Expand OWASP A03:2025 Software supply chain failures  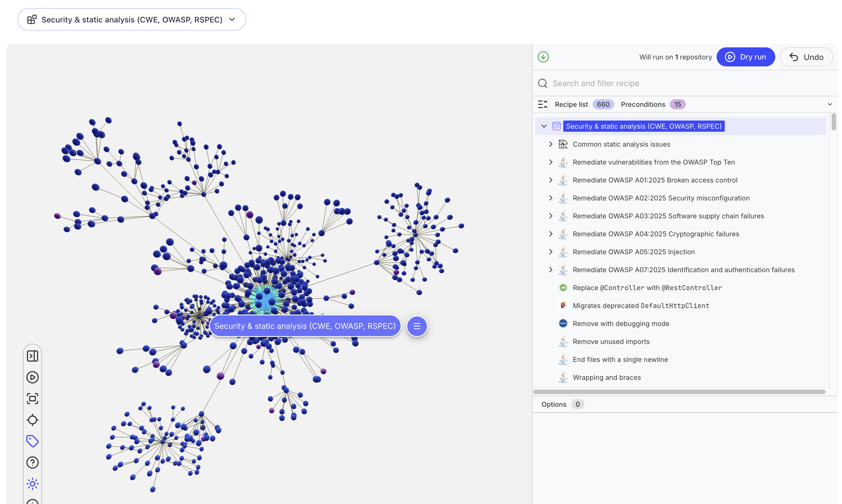coord(551,216)
